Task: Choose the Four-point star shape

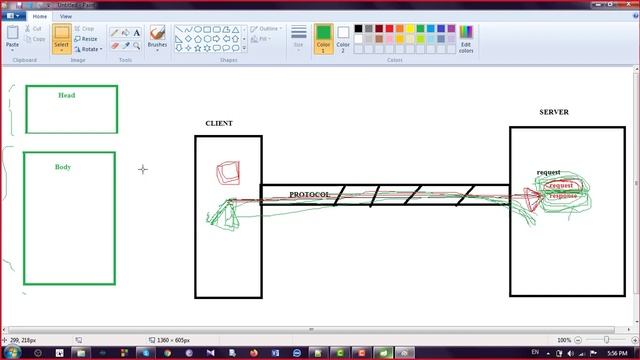Action: 188,48
